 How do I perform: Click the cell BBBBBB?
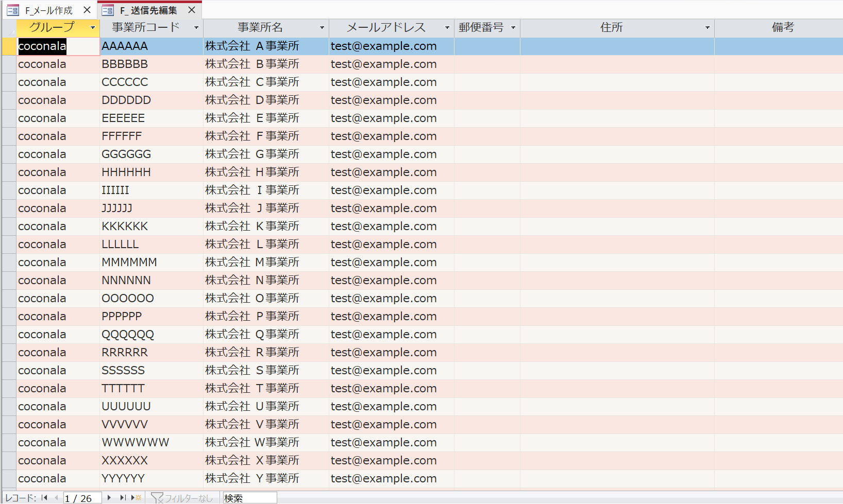151,64
